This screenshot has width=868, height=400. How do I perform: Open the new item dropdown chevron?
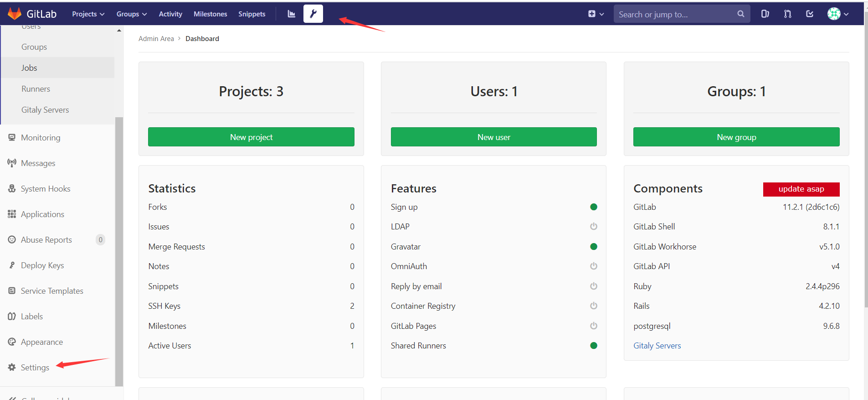[601, 14]
